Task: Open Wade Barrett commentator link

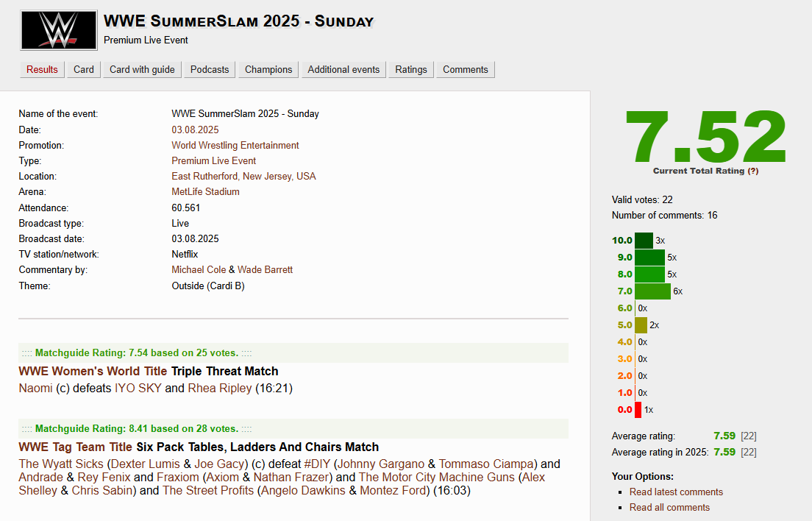Action: [x=265, y=269]
